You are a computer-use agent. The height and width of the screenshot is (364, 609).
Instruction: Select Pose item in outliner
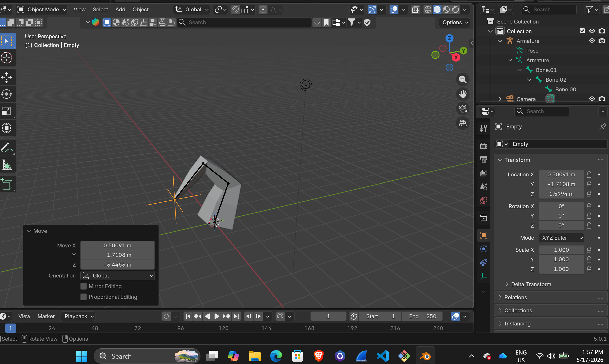point(532,51)
